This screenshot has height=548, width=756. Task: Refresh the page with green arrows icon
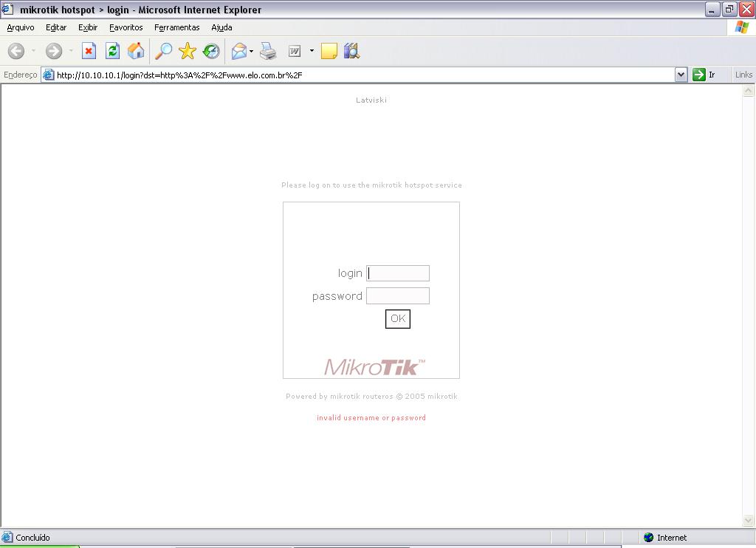click(112, 51)
